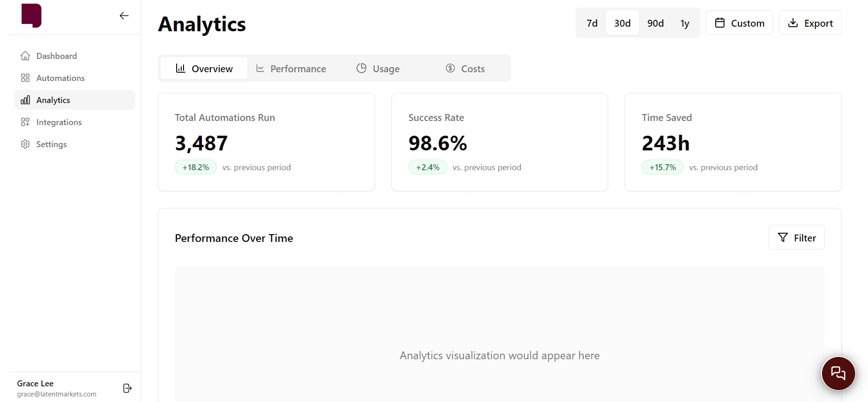Click the 243h time saved value
This screenshot has width=868, height=402.
pyautogui.click(x=666, y=143)
